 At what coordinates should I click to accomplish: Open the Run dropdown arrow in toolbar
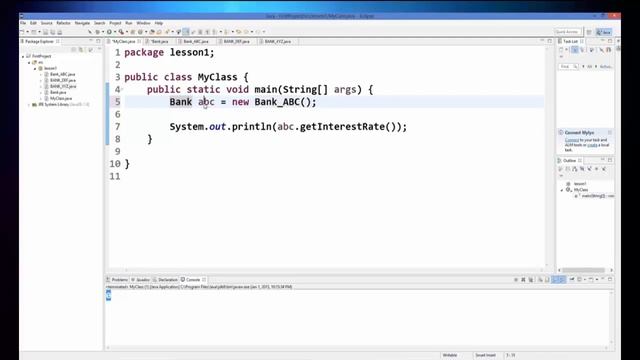(x=115, y=32)
